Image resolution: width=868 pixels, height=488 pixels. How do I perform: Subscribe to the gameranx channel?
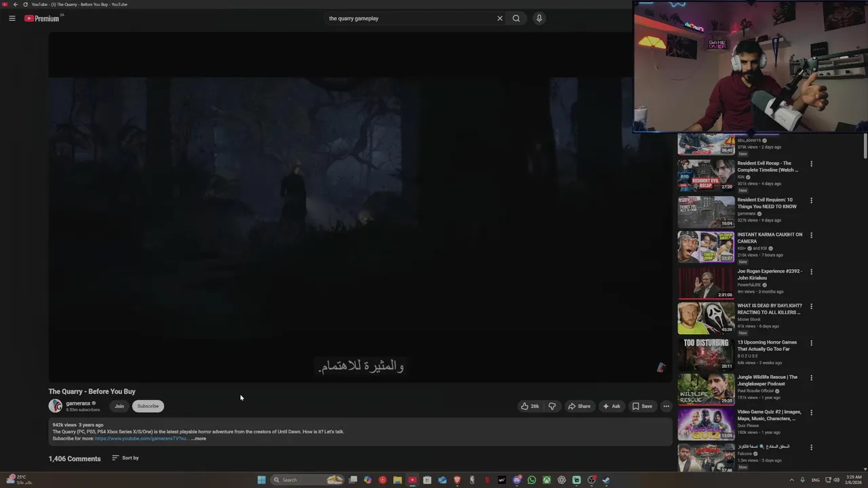148,406
